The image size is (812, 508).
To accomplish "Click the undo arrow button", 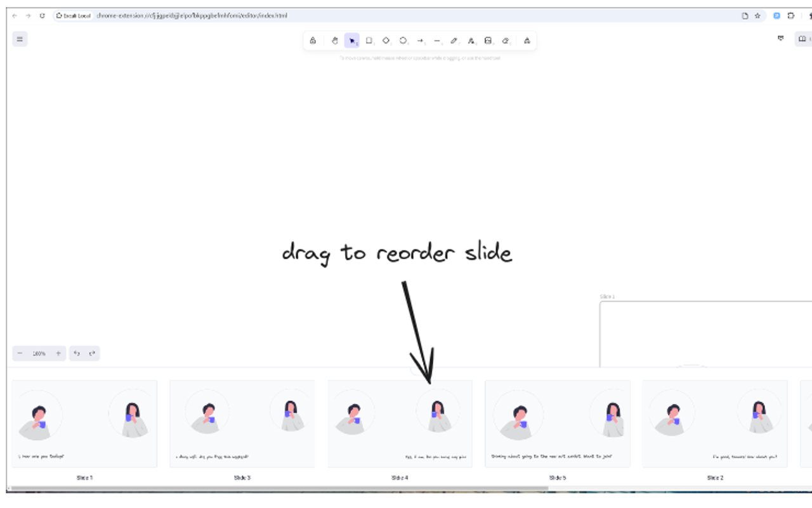I will pyautogui.click(x=77, y=353).
